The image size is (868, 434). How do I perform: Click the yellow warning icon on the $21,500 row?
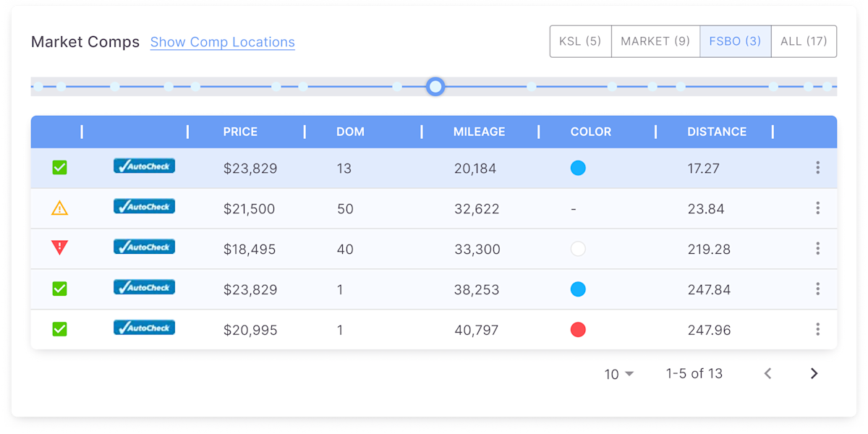[60, 207]
